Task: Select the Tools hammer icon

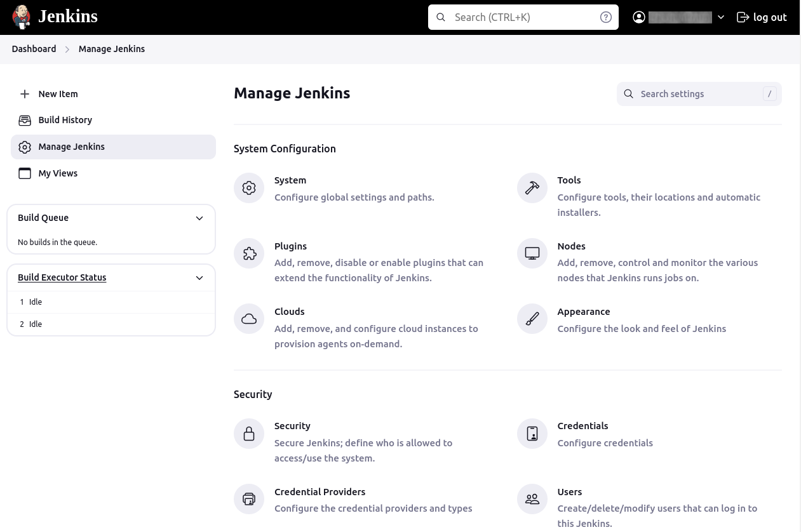Action: tap(532, 189)
